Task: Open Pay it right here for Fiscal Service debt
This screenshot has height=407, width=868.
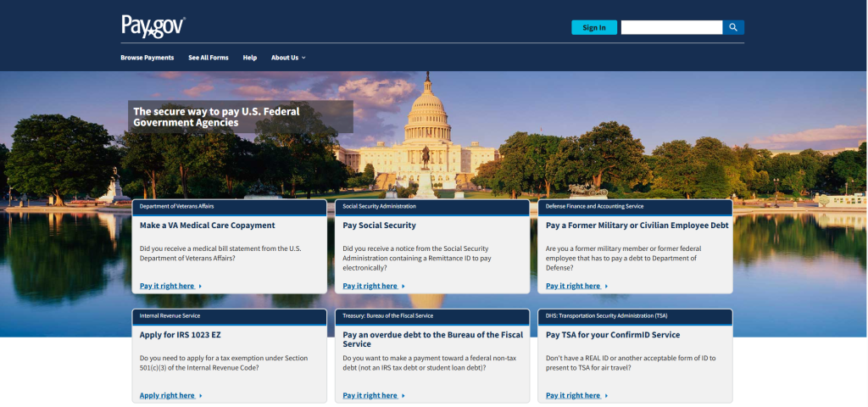Action: tap(370, 395)
